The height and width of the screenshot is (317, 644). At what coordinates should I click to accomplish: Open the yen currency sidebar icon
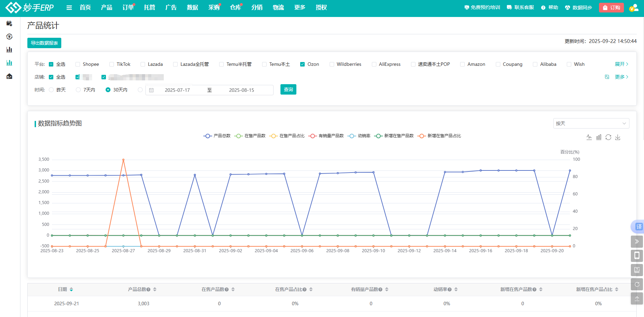click(x=9, y=36)
